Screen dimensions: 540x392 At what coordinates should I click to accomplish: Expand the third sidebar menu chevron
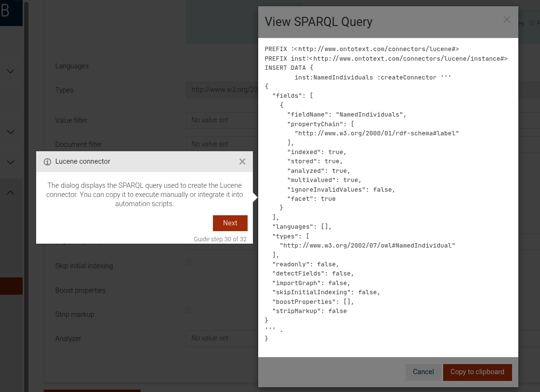pos(10,162)
